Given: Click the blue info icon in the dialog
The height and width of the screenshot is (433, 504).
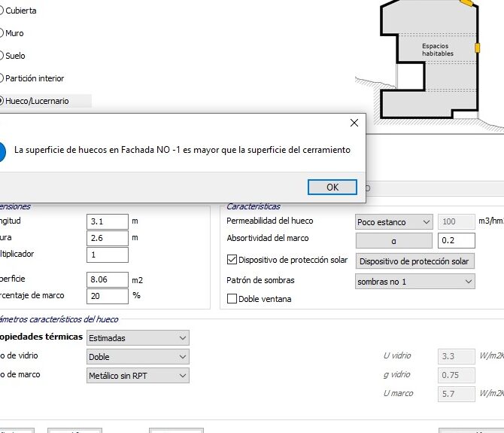Looking at the screenshot, I should pos(2,152).
